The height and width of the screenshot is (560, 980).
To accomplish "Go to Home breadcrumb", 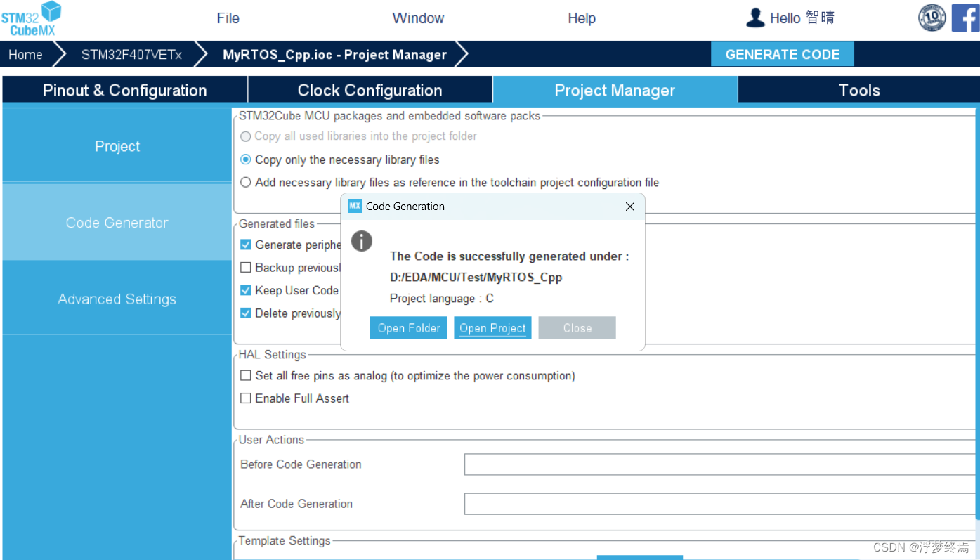I will [x=25, y=55].
